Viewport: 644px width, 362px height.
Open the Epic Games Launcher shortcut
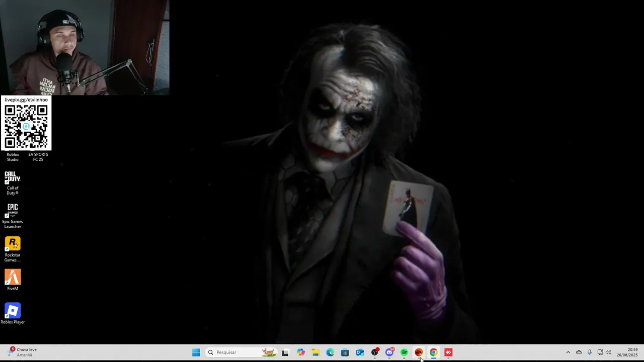(x=13, y=216)
